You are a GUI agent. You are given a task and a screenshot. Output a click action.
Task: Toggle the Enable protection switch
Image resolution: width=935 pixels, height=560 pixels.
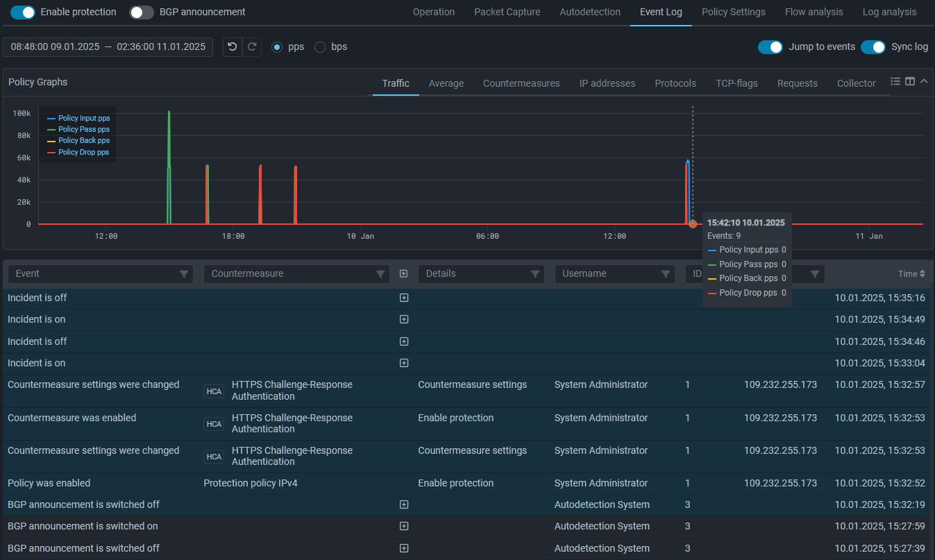click(23, 12)
